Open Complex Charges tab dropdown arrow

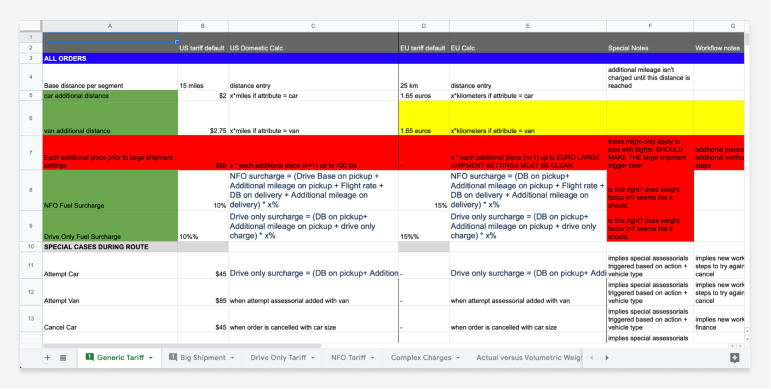[458, 358]
